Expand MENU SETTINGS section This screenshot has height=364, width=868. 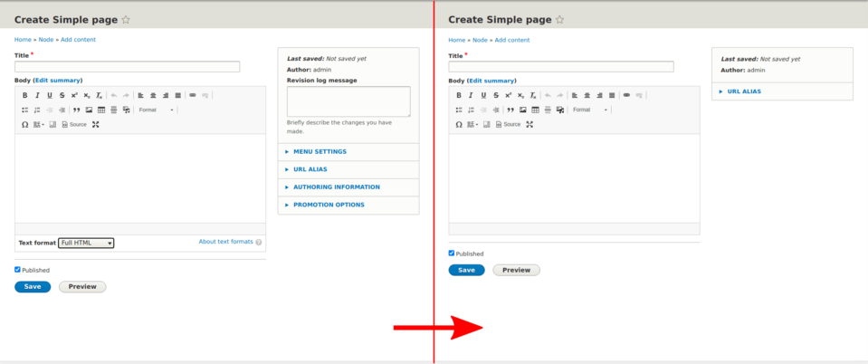(x=320, y=151)
